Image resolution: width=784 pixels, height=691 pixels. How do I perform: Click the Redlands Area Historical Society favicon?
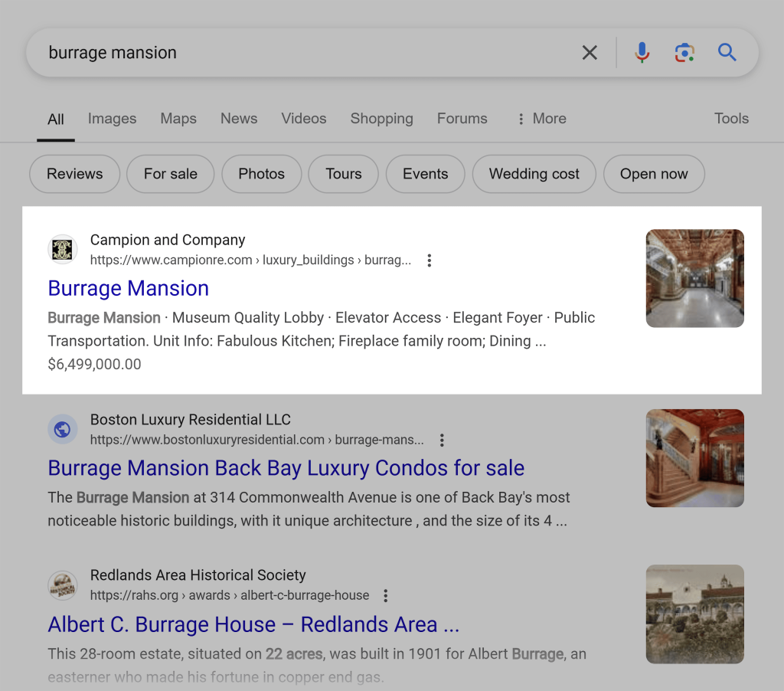(x=63, y=585)
